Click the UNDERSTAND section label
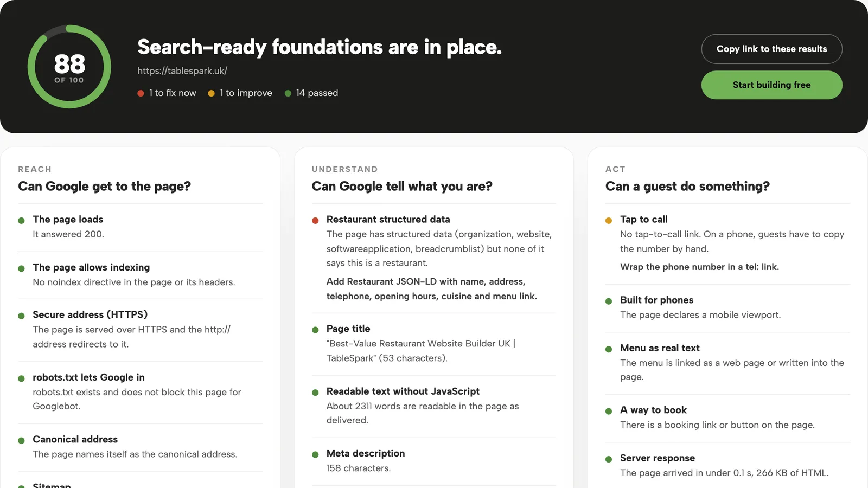Viewport: 868px width, 488px height. pos(344,169)
